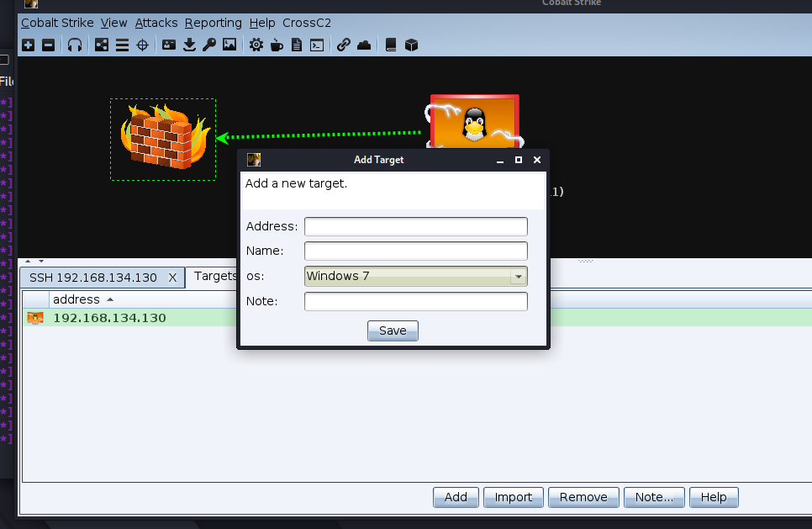812x529 pixels.
Task: Click the Help button at bottom
Action: (714, 497)
